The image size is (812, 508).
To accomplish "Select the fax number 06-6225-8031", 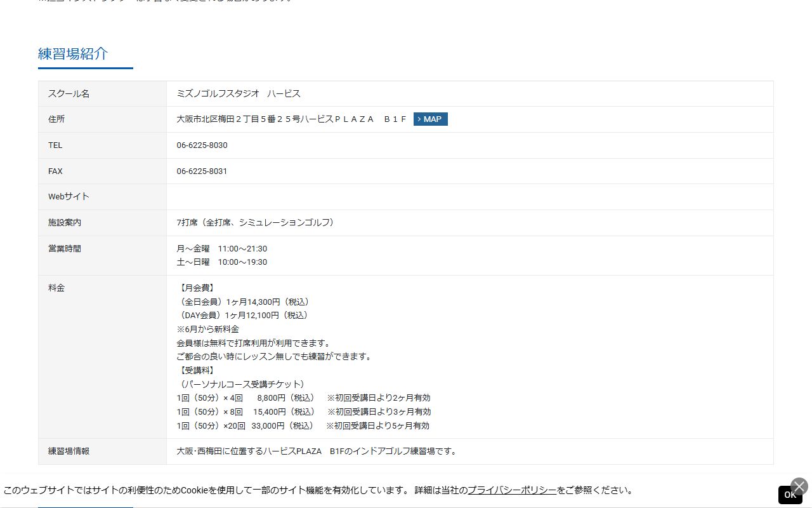I will pos(202,171).
